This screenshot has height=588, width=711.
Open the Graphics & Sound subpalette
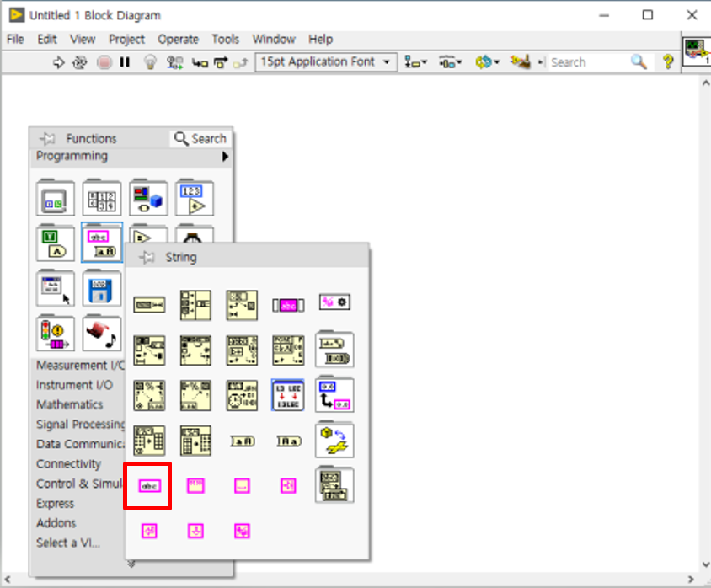(102, 334)
